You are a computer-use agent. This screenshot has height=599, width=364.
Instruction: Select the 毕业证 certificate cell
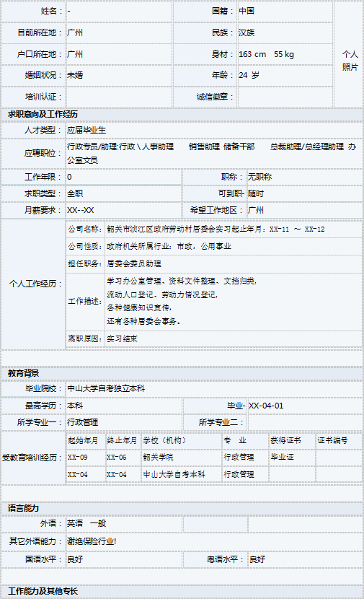click(292, 458)
